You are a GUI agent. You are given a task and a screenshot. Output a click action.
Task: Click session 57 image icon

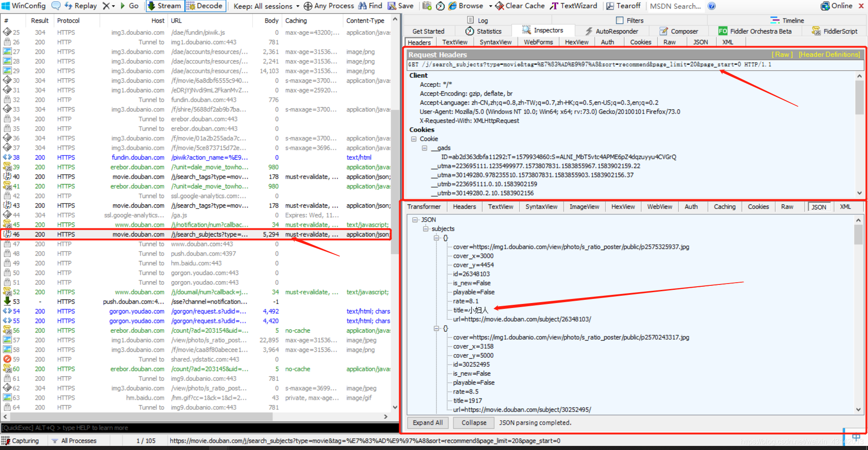click(x=7, y=340)
